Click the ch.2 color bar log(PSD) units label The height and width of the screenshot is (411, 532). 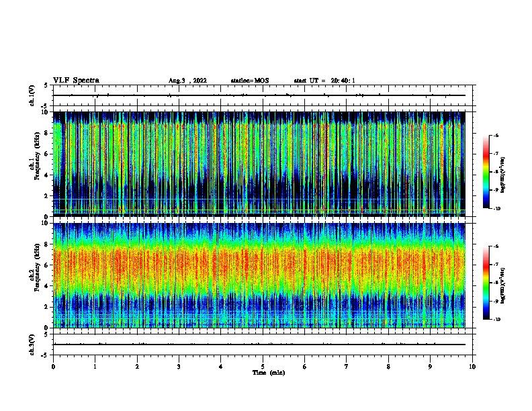(503, 286)
